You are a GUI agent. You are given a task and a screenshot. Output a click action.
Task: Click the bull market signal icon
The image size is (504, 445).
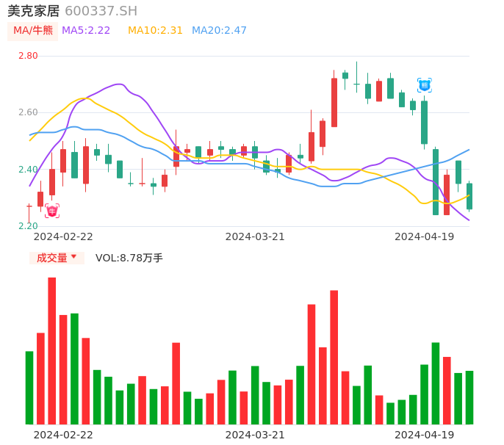(x=52, y=211)
